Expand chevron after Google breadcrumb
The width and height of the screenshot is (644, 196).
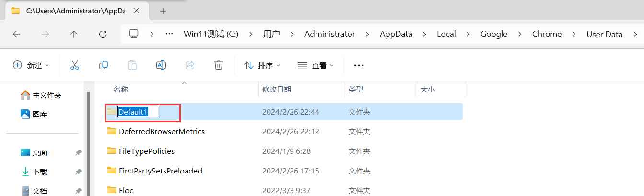[x=520, y=34]
